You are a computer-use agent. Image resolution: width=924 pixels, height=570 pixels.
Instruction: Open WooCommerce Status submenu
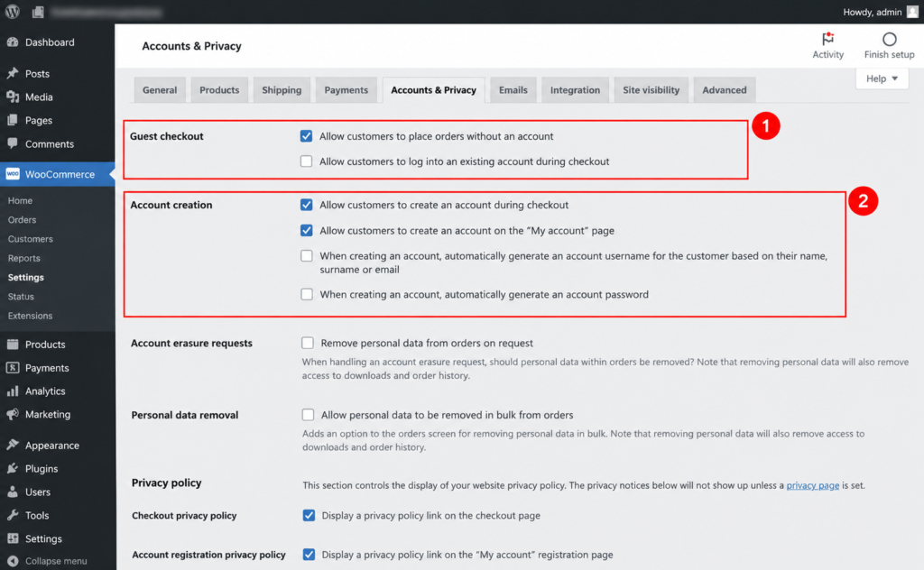21,296
